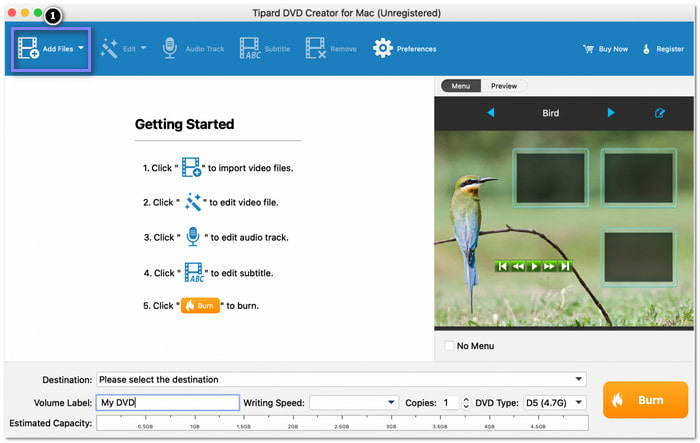Click into the Volume Label field
Screen dimensions: 700x443
point(168,403)
